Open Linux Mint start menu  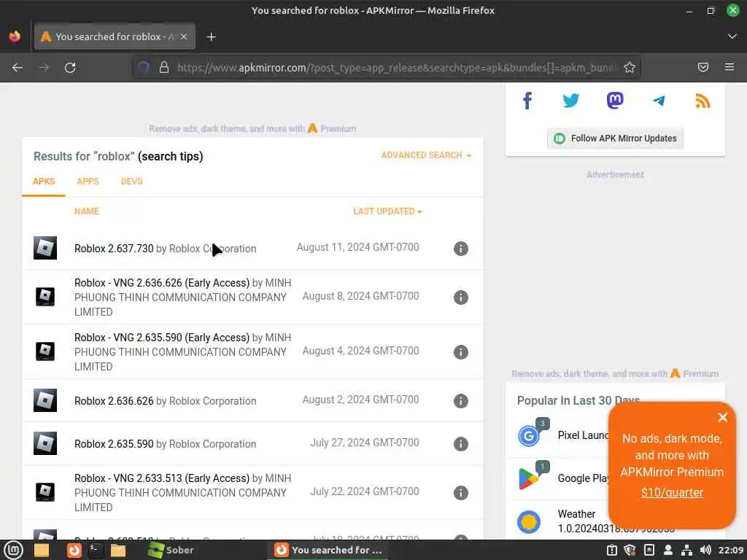click(x=13, y=550)
